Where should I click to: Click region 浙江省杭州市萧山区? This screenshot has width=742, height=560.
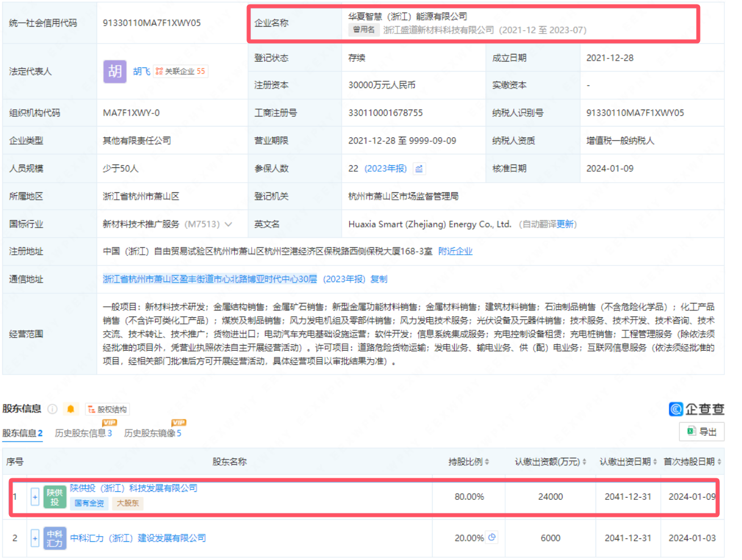(x=141, y=196)
